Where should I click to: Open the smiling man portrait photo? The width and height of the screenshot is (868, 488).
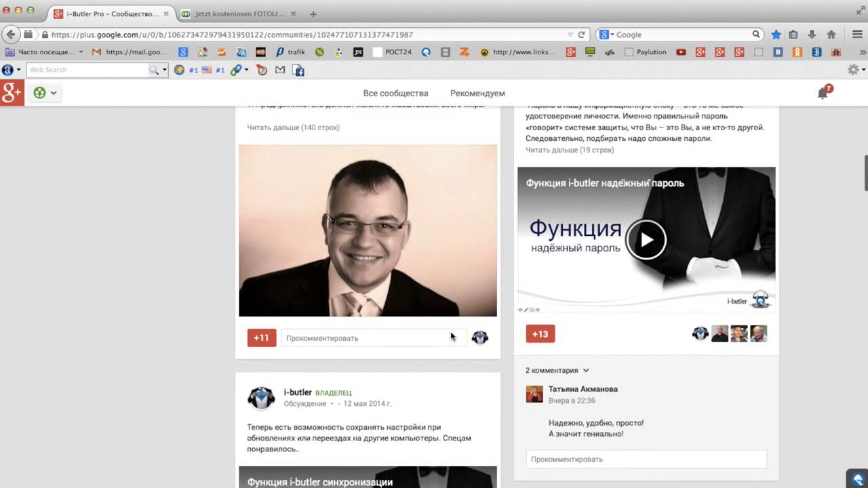point(368,230)
